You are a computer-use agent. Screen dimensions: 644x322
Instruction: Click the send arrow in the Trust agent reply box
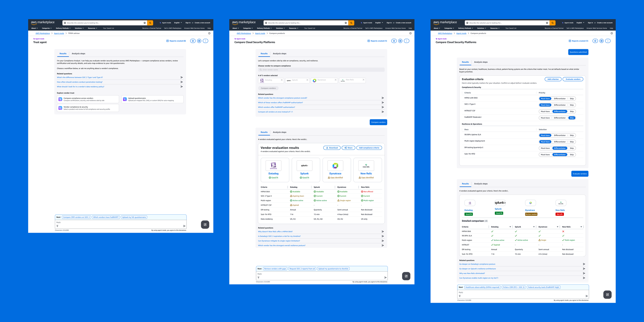[184, 226]
